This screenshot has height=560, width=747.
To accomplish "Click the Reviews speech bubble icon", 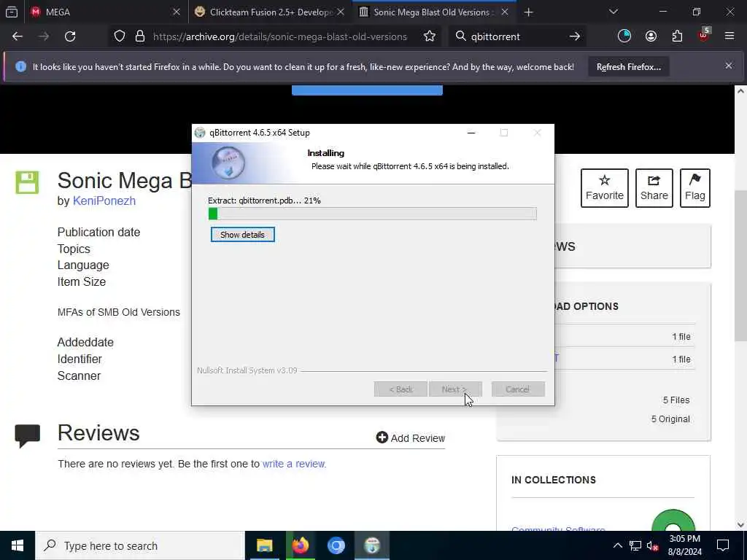I will coord(27,435).
